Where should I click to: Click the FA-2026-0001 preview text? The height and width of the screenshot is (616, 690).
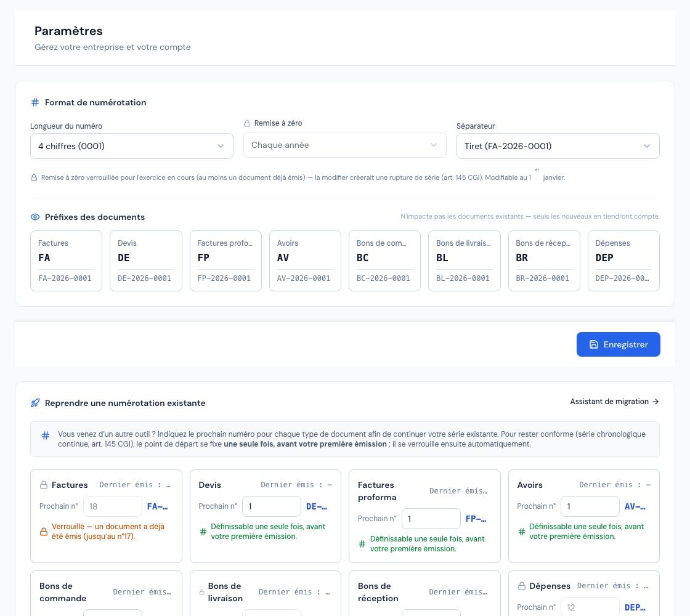(x=65, y=278)
